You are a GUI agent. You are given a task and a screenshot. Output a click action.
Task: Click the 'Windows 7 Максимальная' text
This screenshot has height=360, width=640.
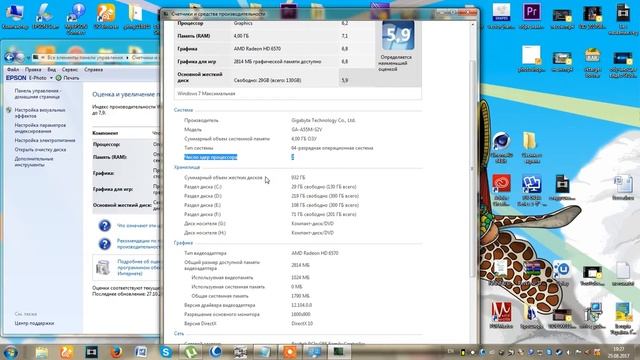tap(206, 93)
